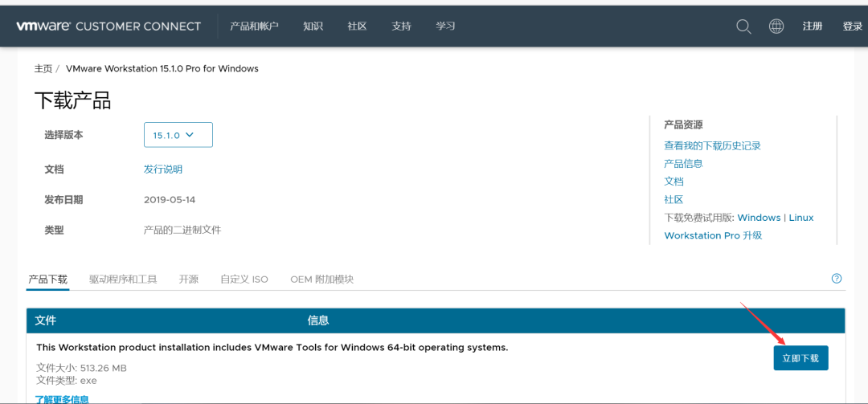The image size is (868, 404).
Task: Click the 下载产品 heading
Action: (x=72, y=100)
